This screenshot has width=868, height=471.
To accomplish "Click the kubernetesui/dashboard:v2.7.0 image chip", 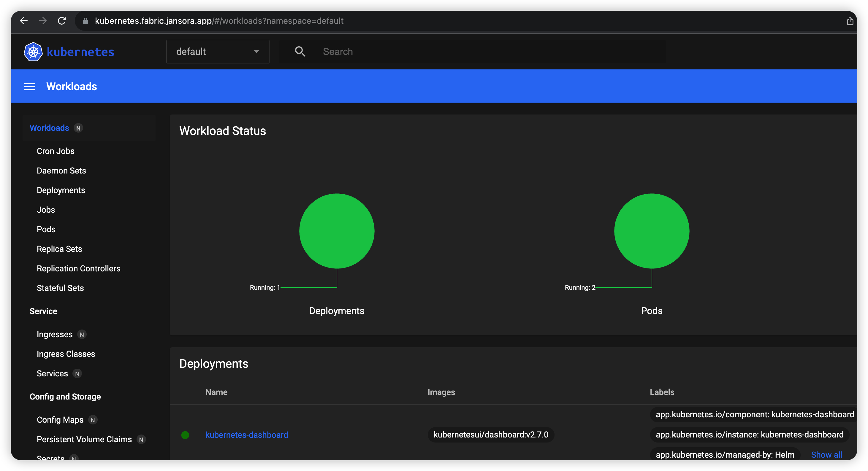I will click(x=491, y=435).
